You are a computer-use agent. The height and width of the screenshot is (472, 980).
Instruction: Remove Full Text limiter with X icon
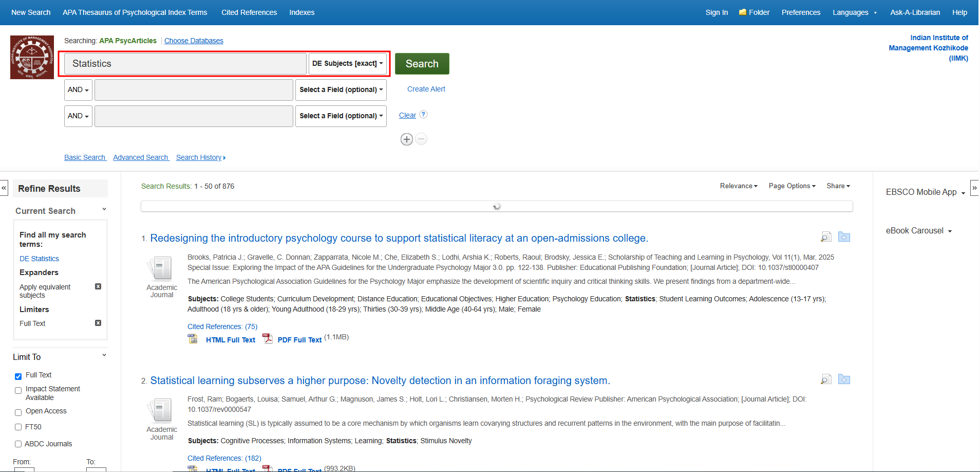coord(98,323)
